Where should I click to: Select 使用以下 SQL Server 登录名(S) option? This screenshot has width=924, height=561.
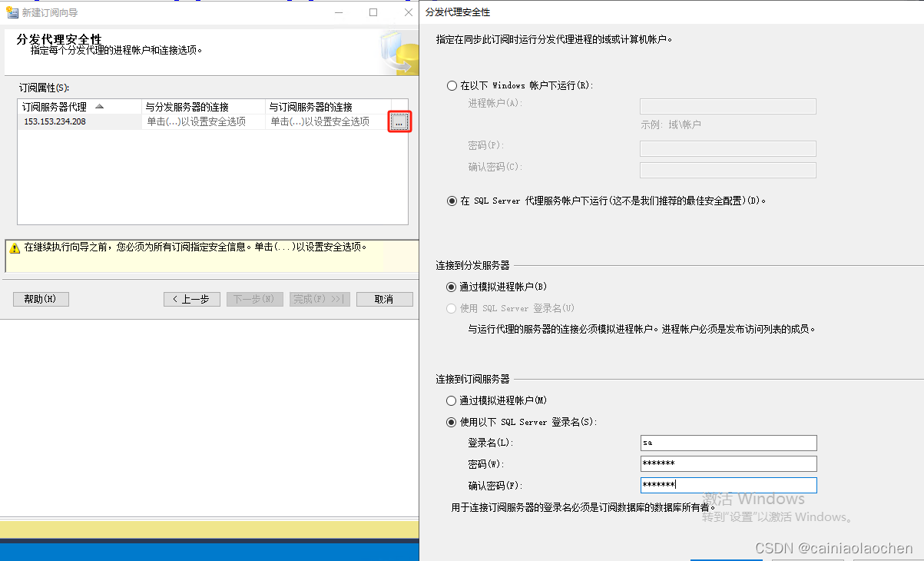pos(452,422)
